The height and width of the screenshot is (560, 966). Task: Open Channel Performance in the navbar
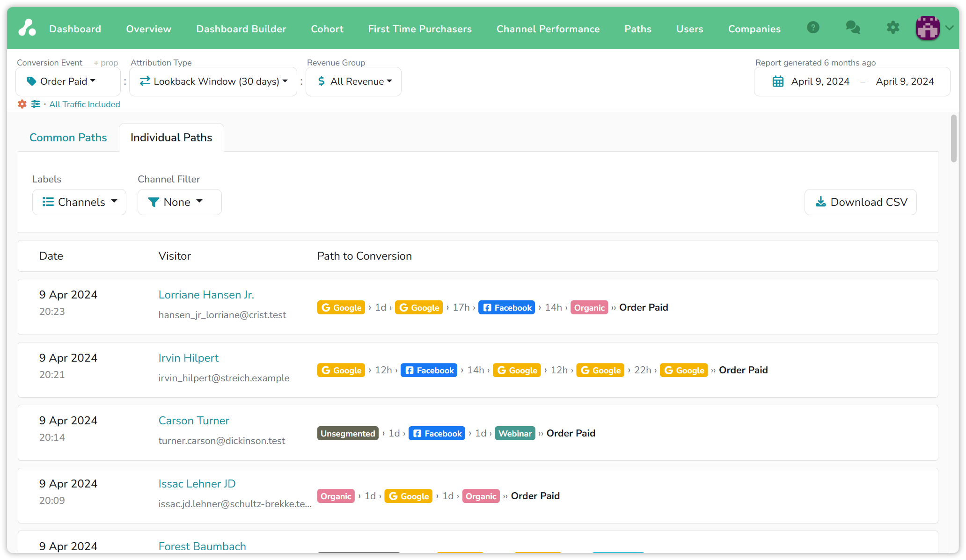(548, 29)
